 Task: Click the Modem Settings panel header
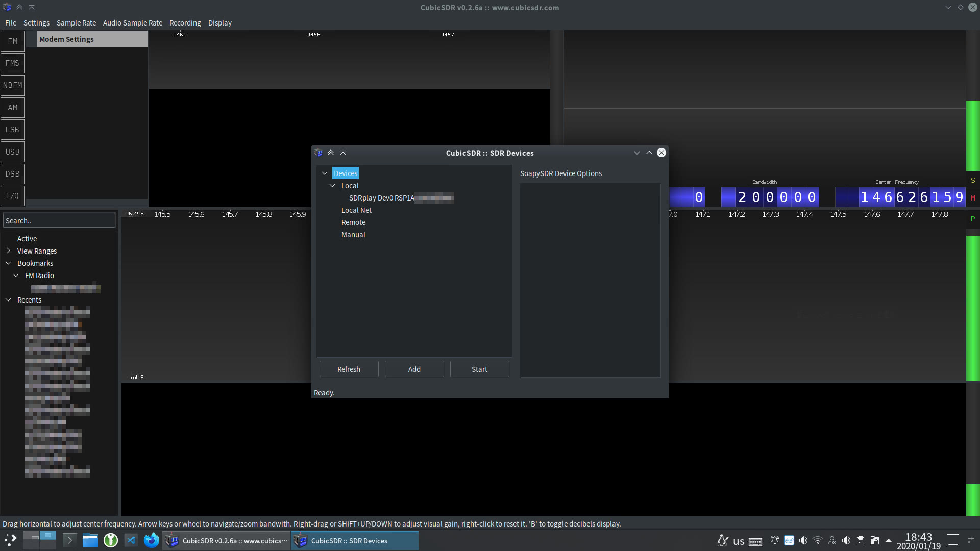[92, 39]
